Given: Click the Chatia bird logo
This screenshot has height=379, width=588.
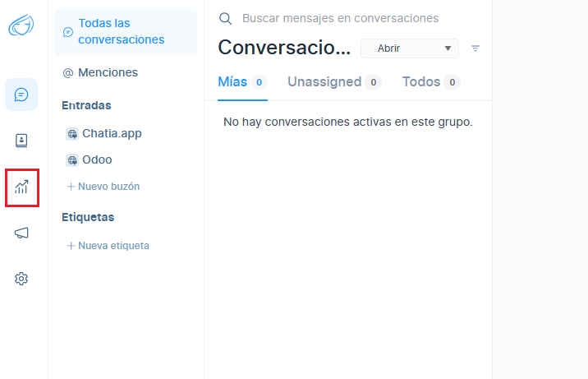Looking at the screenshot, I should click(x=21, y=25).
